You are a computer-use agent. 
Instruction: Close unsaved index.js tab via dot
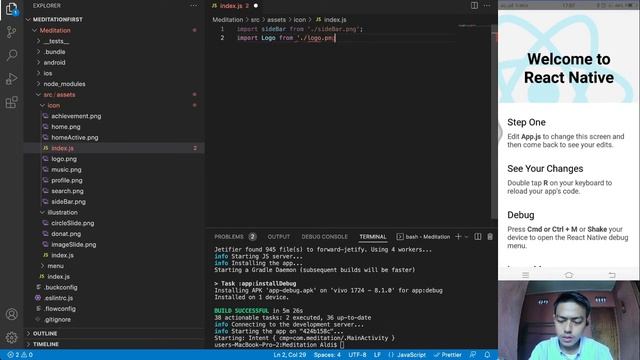[x=256, y=6]
